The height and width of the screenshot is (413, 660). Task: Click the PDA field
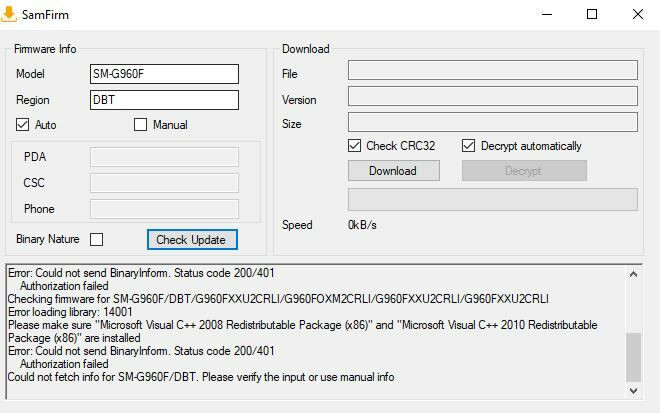164,157
